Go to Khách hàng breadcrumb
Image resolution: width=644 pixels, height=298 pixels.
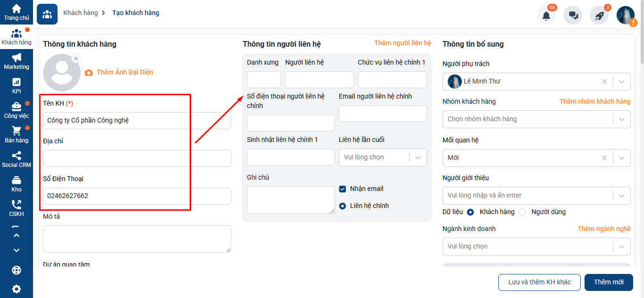click(81, 13)
